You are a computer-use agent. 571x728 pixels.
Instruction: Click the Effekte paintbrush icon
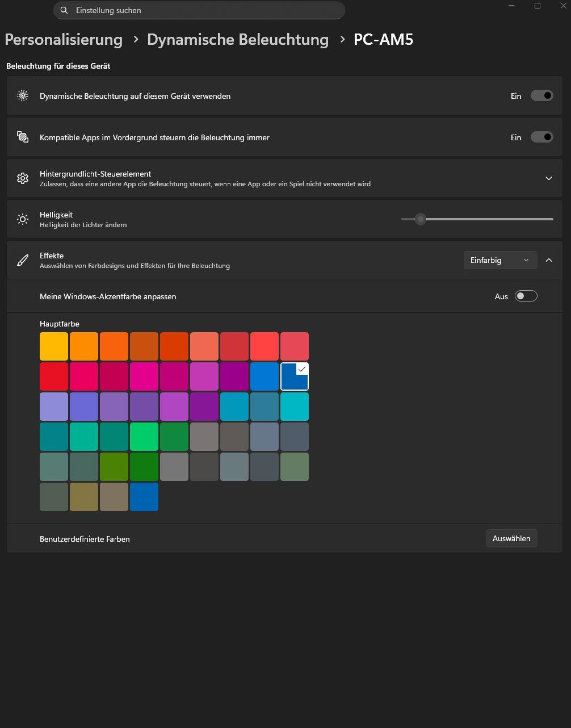tap(23, 260)
